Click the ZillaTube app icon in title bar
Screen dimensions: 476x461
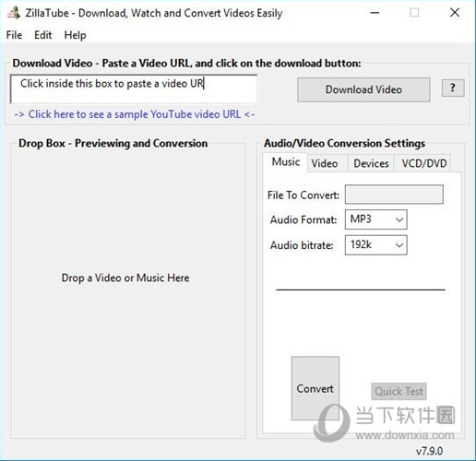[14, 13]
